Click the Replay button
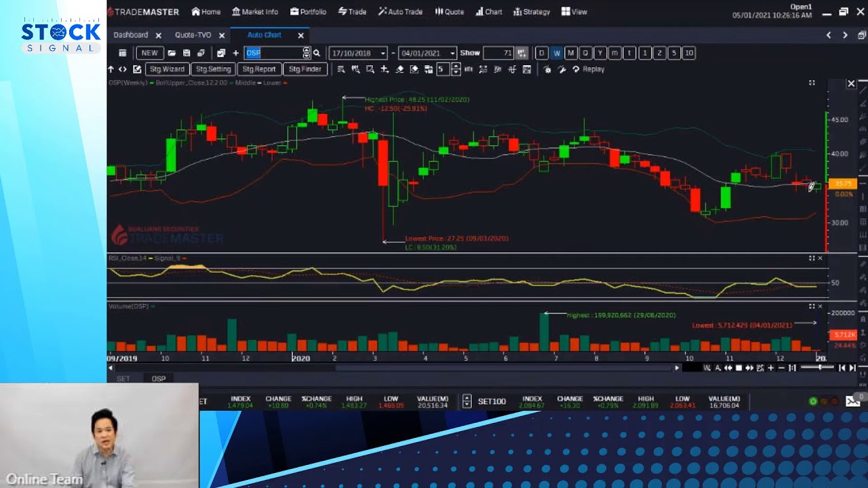Image resolution: width=868 pixels, height=488 pixels. pyautogui.click(x=588, y=69)
